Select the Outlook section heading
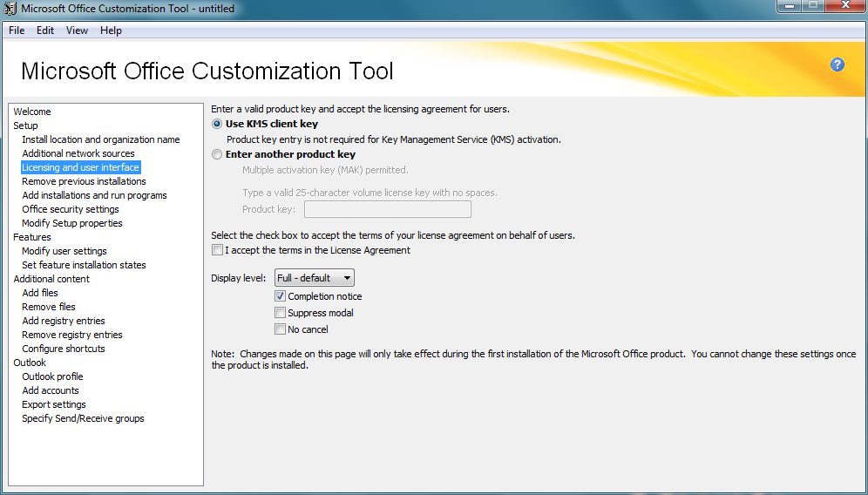Image resolution: width=868 pixels, height=495 pixels. tap(30, 363)
